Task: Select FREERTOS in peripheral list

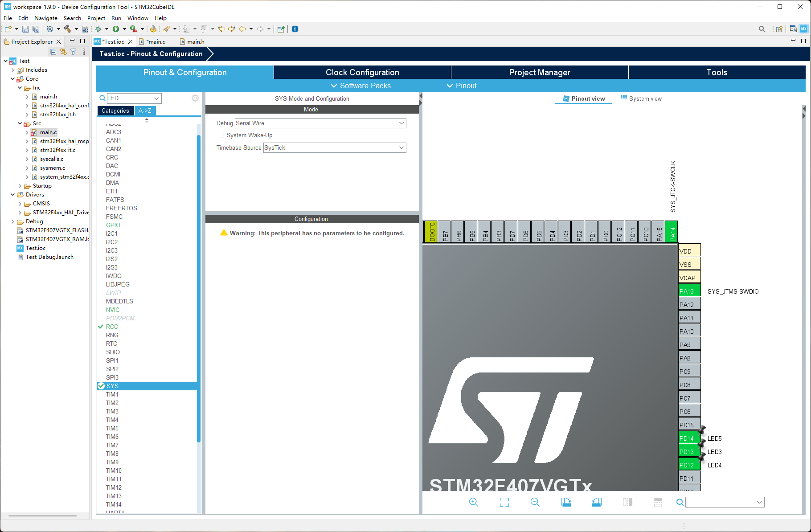Action: [x=122, y=208]
